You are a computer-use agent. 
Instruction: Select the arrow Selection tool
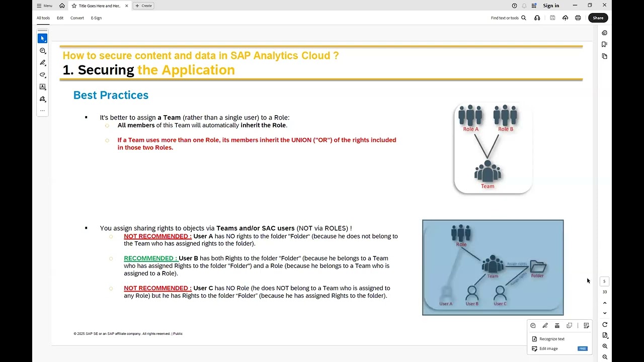(x=43, y=38)
